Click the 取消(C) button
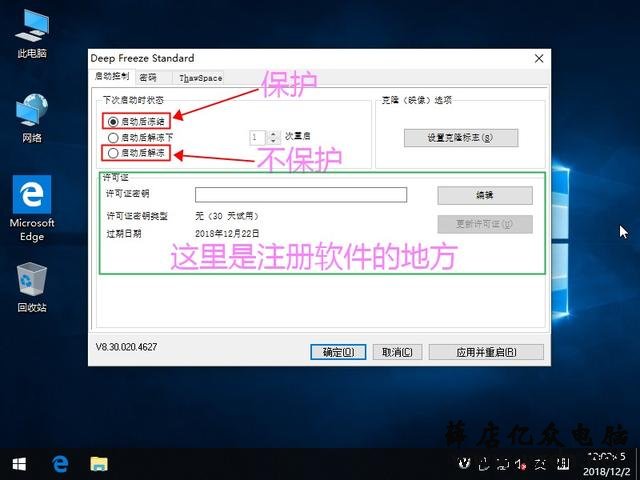This screenshot has height=480, width=640. tap(397, 352)
